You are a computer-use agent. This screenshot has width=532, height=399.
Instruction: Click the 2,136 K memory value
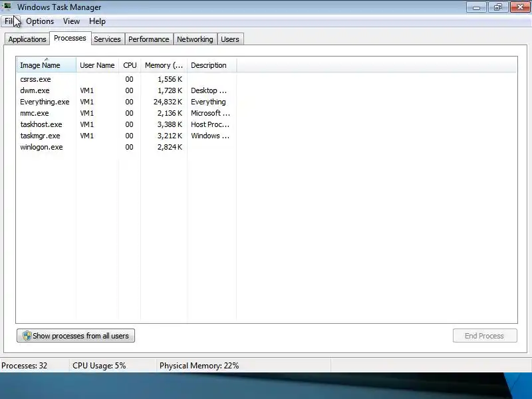(170, 113)
